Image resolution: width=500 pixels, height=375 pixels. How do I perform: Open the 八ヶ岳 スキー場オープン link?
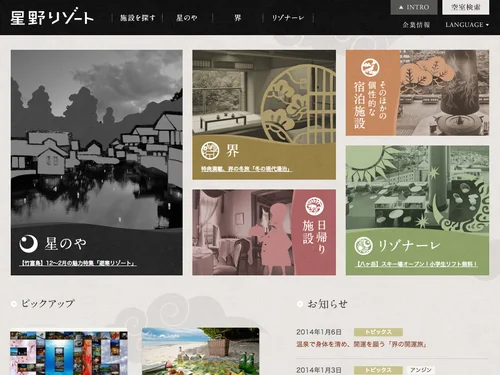point(416,264)
